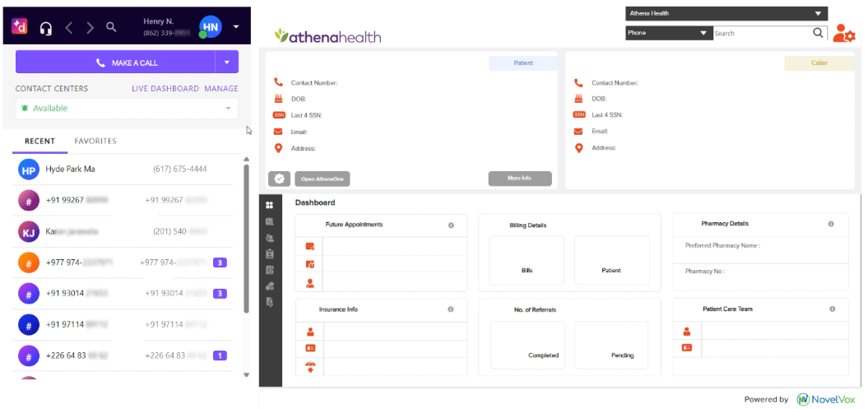Click the (617) 675-4444 phone number
The height and width of the screenshot is (409, 868).
[x=180, y=169]
